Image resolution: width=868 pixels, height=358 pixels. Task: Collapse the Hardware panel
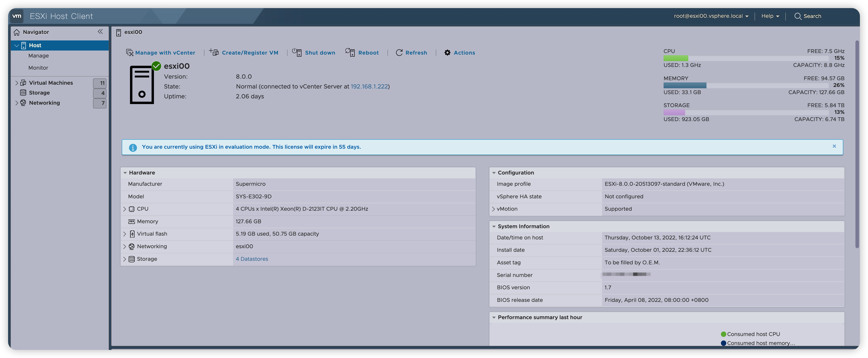click(x=125, y=173)
